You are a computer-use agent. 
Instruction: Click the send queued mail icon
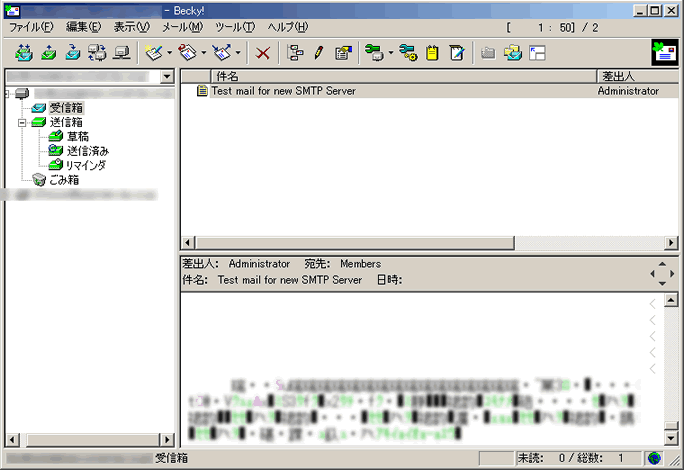point(49,53)
